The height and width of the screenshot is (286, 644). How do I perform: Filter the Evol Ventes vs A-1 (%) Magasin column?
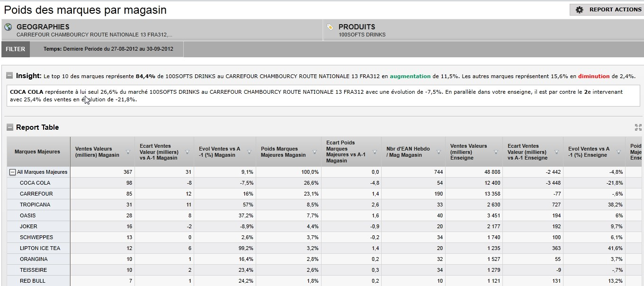250,152
